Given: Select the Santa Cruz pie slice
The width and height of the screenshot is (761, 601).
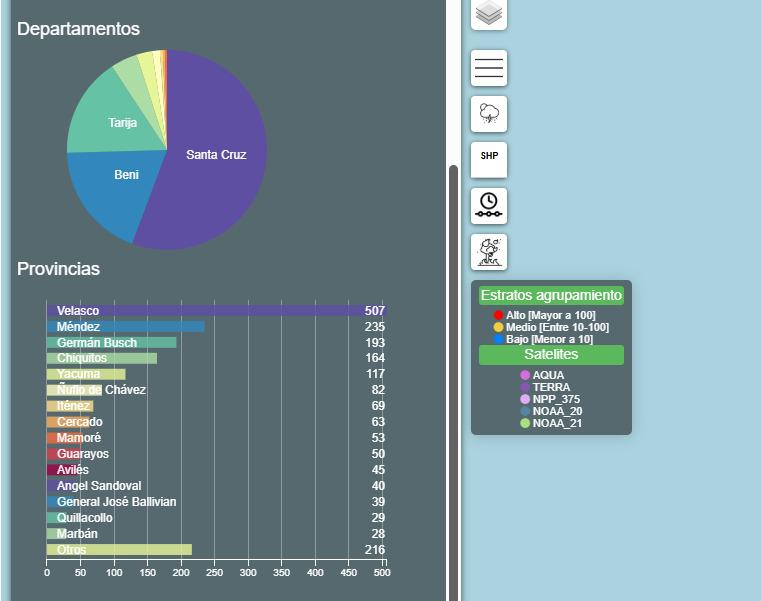Looking at the screenshot, I should click(x=216, y=154).
